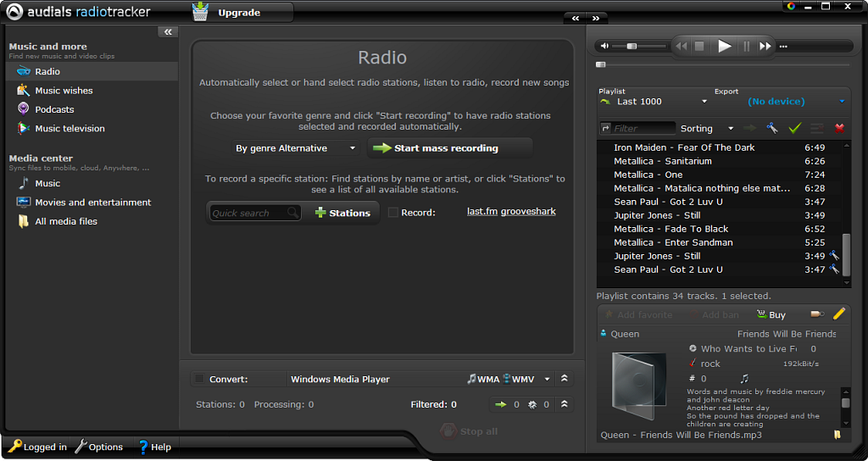Click the volume slider handle

[x=632, y=47]
